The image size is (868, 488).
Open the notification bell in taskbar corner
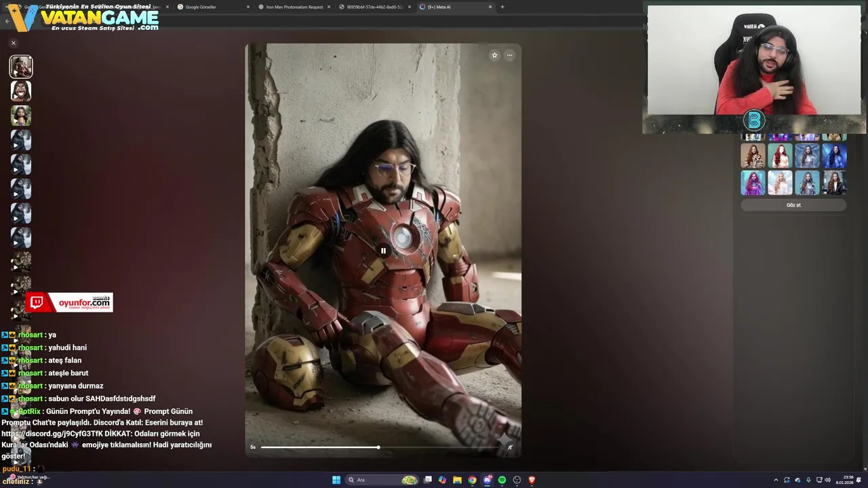pos(860,480)
